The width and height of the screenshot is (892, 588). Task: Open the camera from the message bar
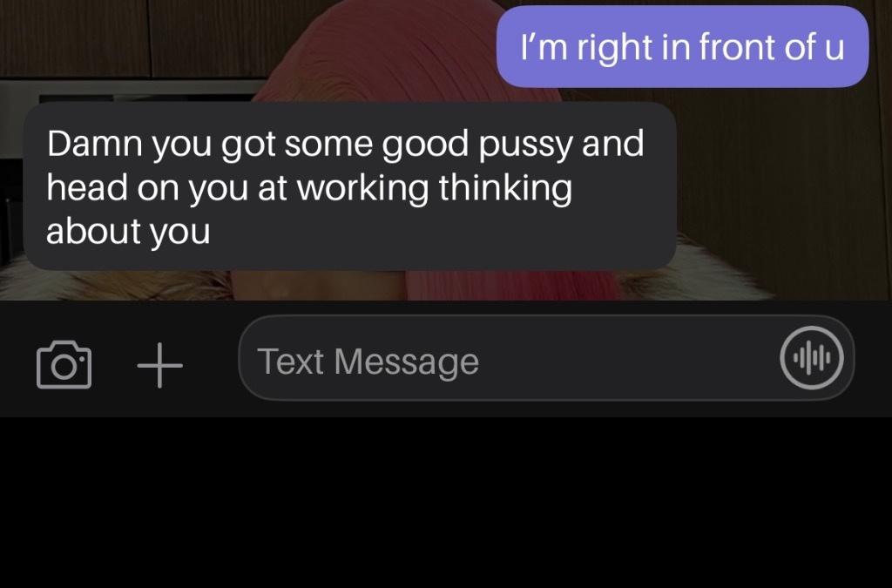[64, 364]
